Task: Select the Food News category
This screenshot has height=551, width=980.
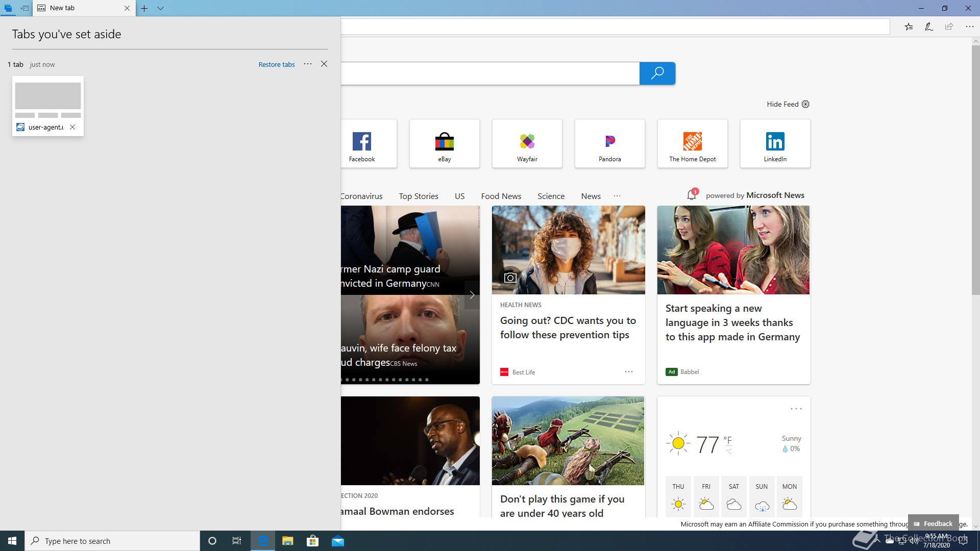Action: click(501, 196)
